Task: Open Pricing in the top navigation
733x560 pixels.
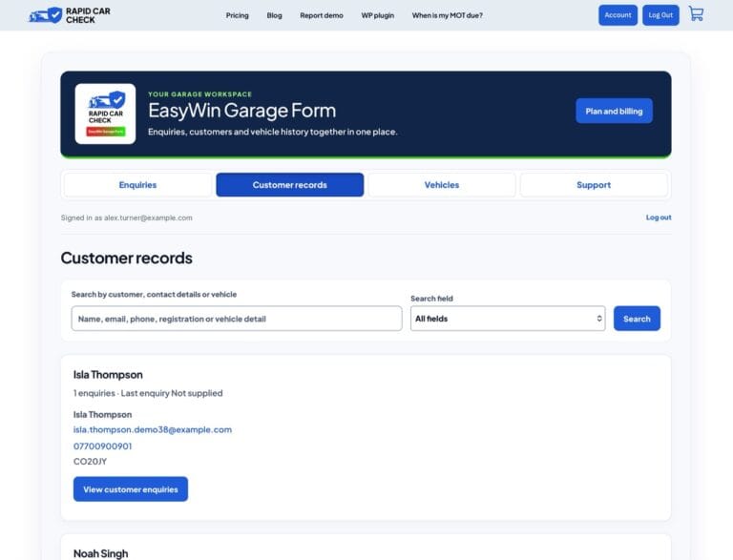Action: (238, 15)
